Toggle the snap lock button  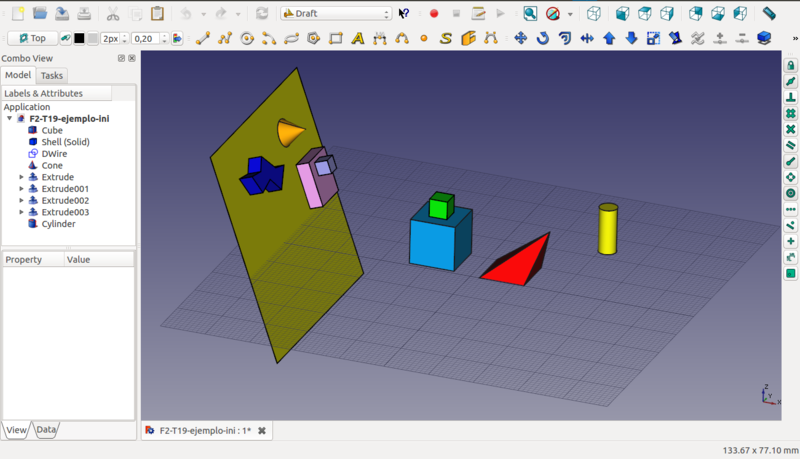pyautogui.click(x=790, y=66)
